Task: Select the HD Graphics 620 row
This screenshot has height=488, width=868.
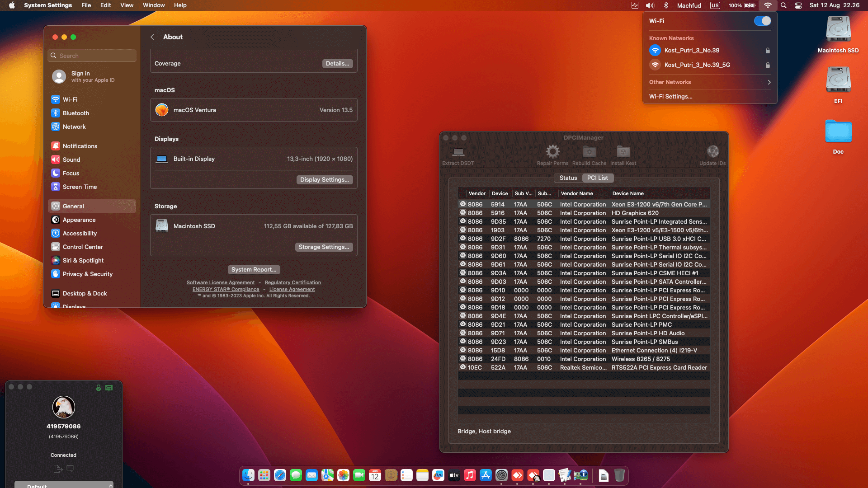Action: 584,213
